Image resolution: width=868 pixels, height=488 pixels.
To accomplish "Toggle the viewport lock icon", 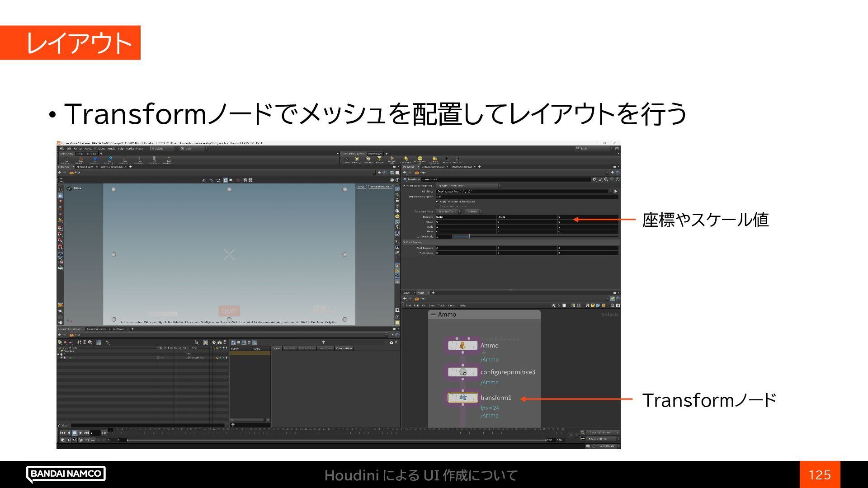I will pos(60,195).
